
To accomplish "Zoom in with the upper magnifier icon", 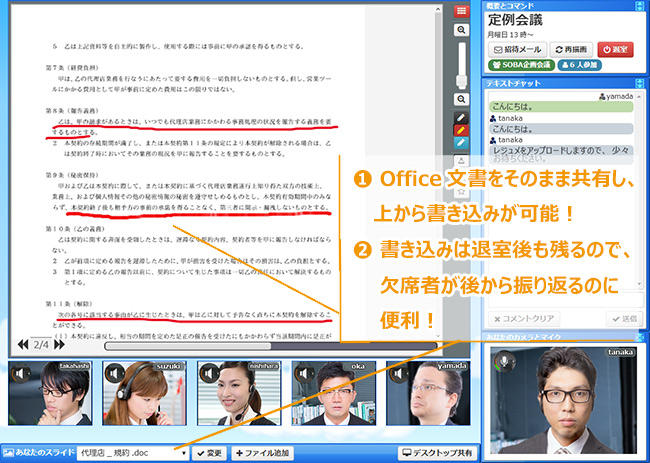I will [x=461, y=30].
